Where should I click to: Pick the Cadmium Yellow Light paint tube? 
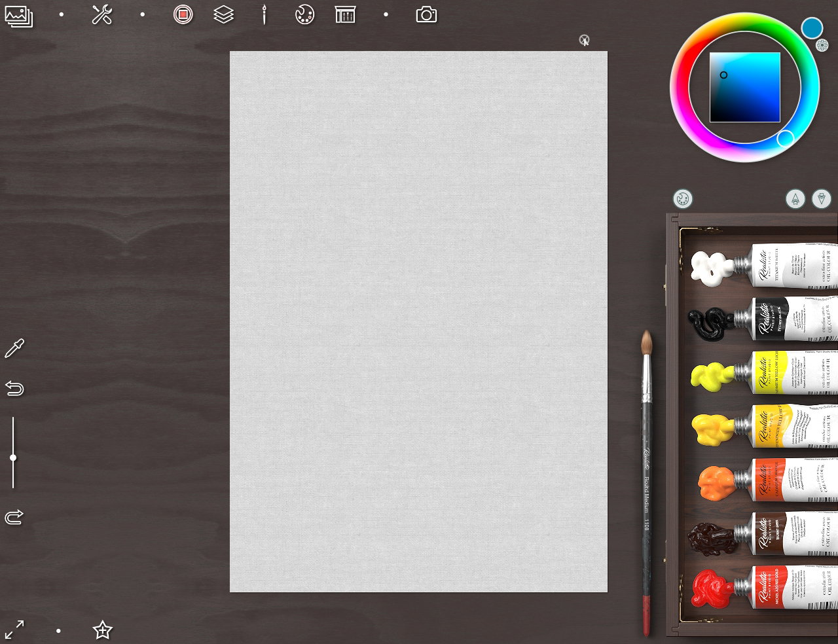click(x=764, y=373)
